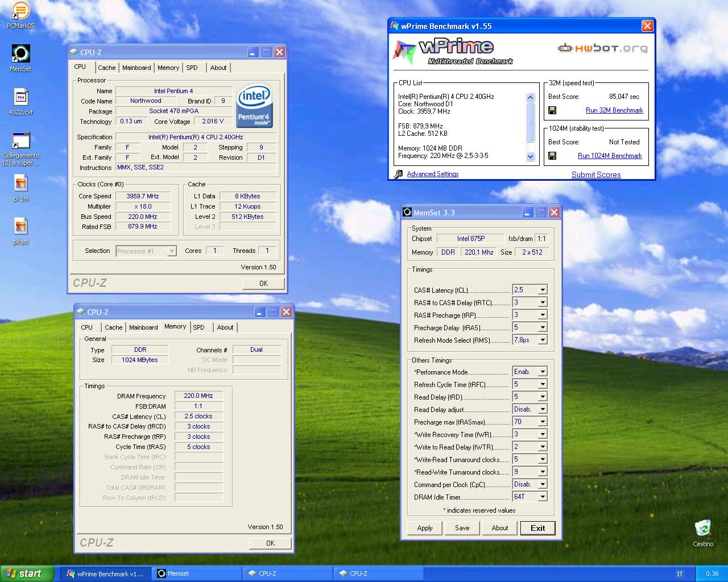Image resolution: width=728 pixels, height=582 pixels.
Task: Open the Cache tab in upper CPU-Z window
Action: [x=106, y=68]
